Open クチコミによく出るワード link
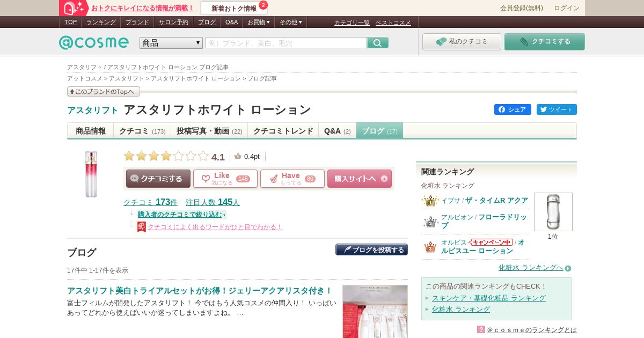The height and width of the screenshot is (338, 644). [x=215, y=227]
